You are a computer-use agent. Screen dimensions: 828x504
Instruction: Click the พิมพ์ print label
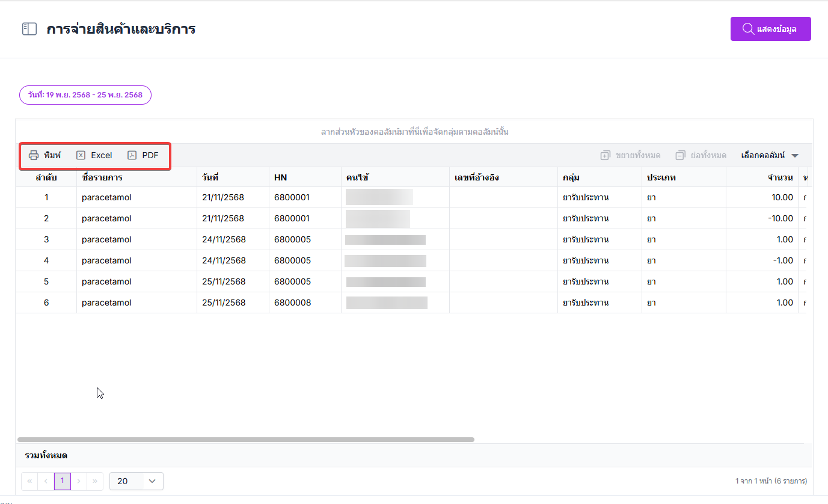tap(52, 155)
